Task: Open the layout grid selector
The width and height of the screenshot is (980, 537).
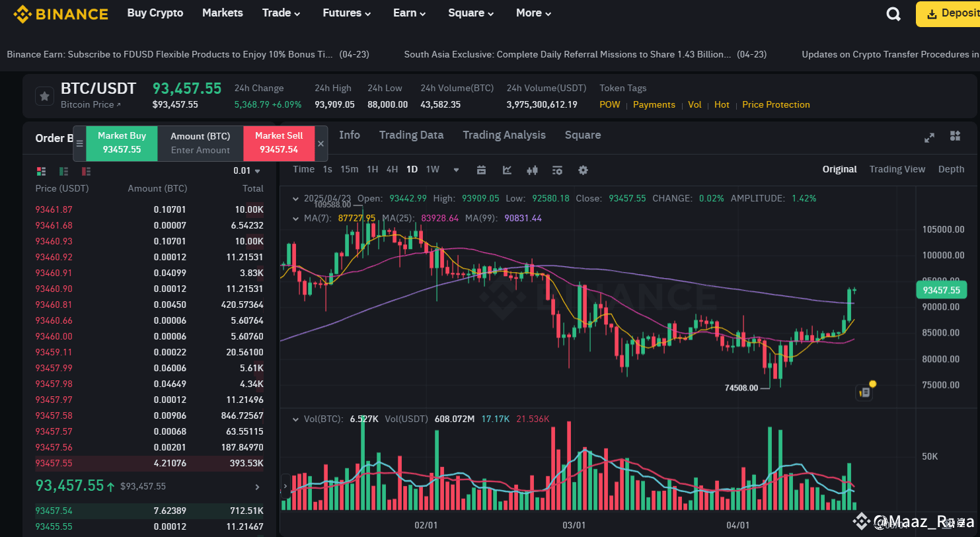Action: pyautogui.click(x=955, y=136)
